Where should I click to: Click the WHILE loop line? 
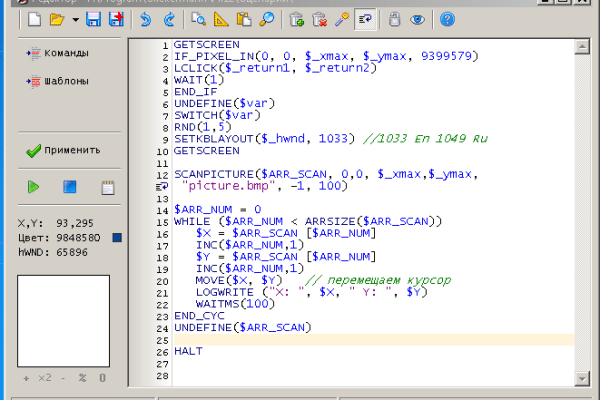(x=308, y=222)
